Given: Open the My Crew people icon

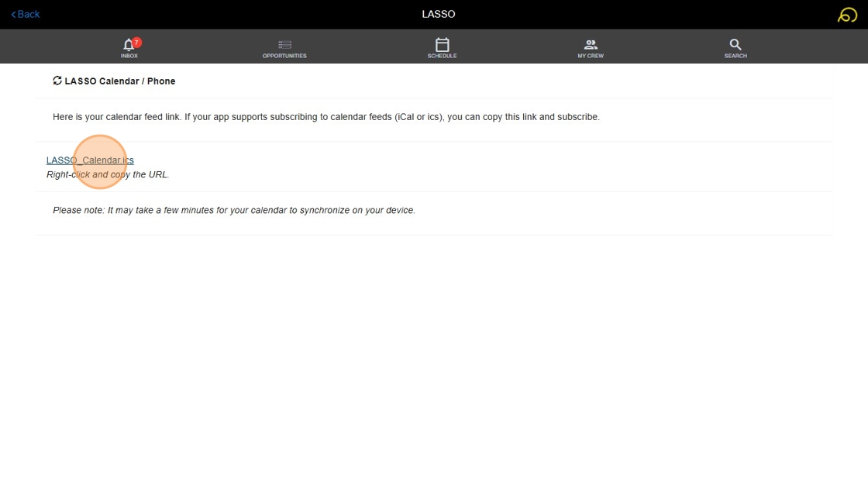Looking at the screenshot, I should [x=591, y=44].
